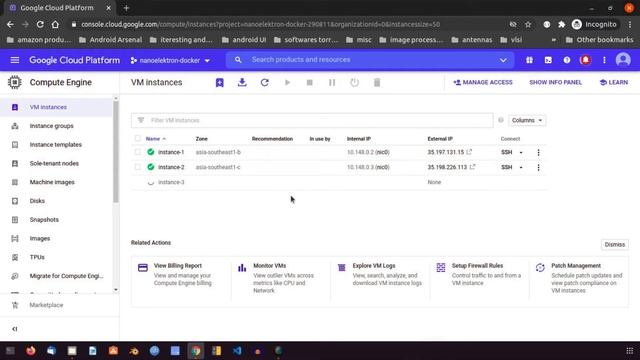Open Firefox from the taskbar
Screen dimensions: 640x360
[x=31, y=351]
